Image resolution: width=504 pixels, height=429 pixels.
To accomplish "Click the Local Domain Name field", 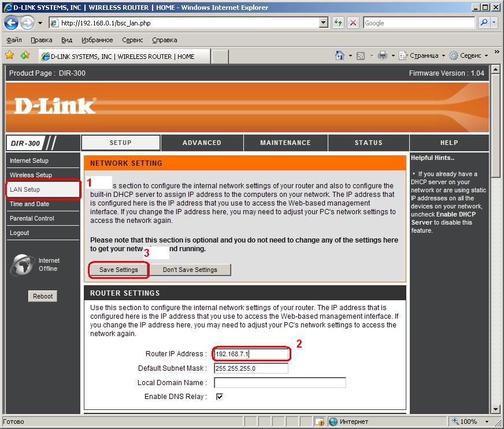I will point(280,383).
